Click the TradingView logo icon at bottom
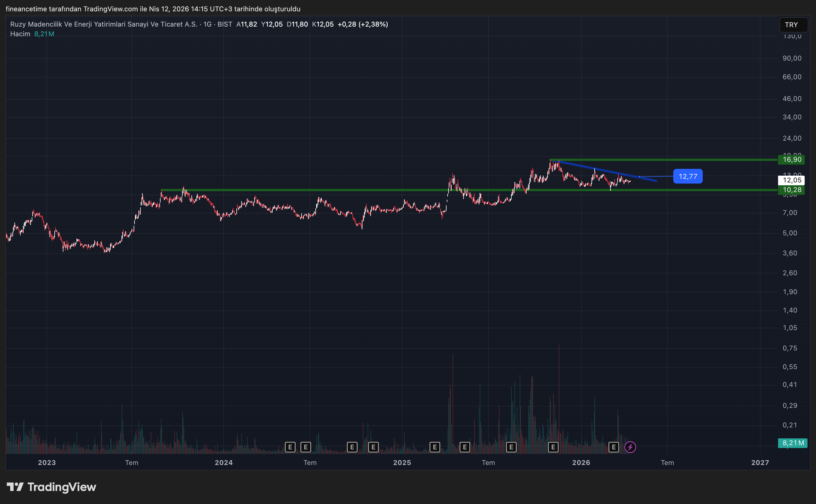The height and width of the screenshot is (504, 816). click(x=15, y=487)
